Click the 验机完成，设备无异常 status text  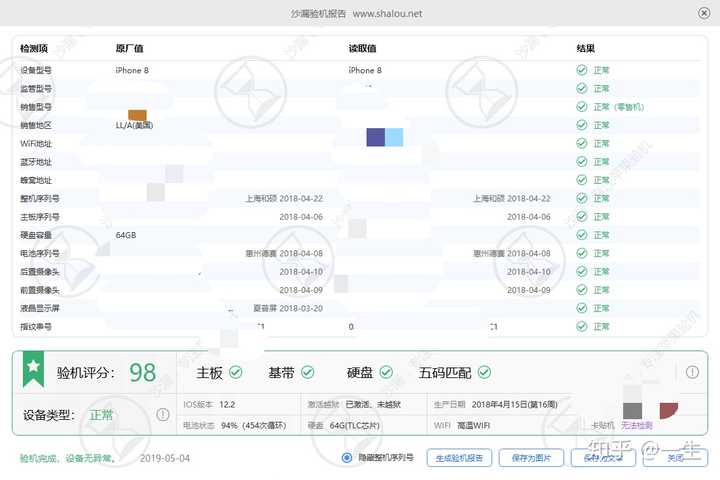click(68, 458)
